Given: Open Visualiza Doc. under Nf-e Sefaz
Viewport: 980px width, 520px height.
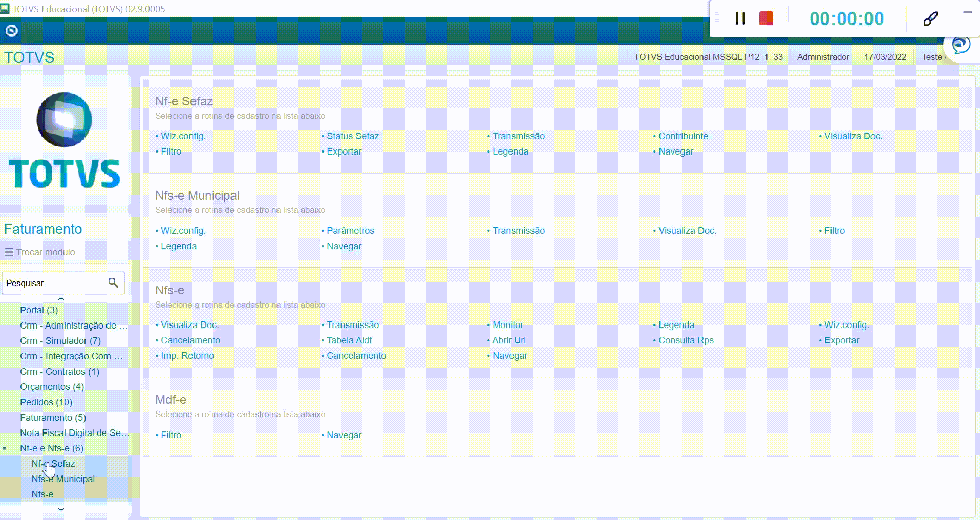Looking at the screenshot, I should click(x=853, y=136).
